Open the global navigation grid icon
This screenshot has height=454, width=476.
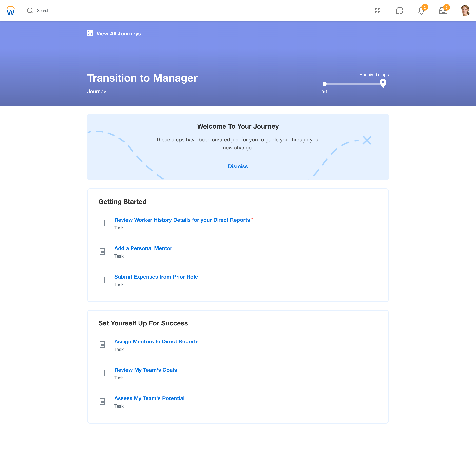378,10
